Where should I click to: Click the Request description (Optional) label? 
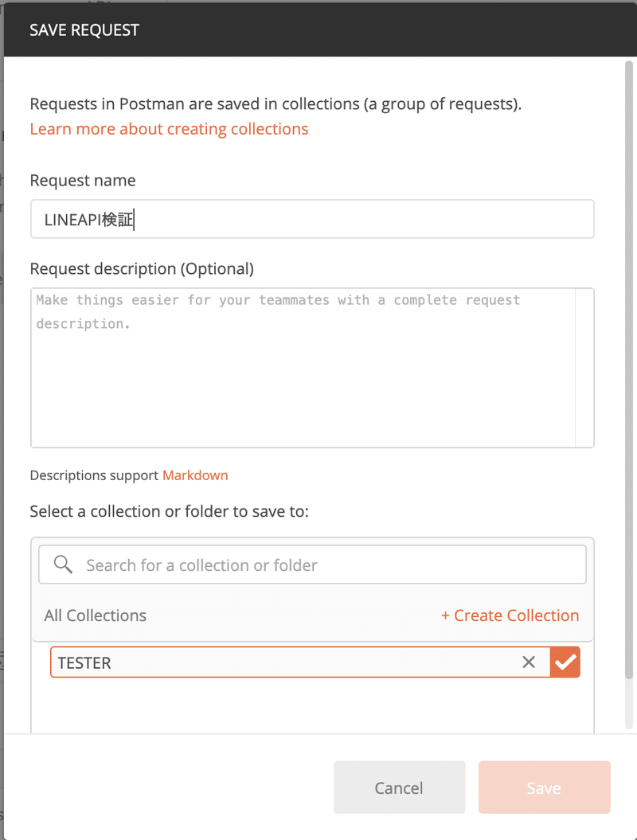click(142, 269)
